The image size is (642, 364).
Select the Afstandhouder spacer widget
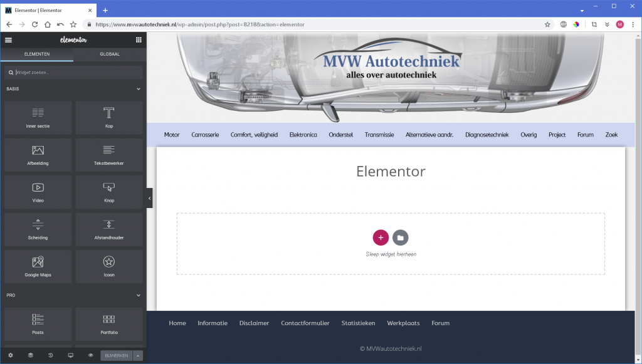pyautogui.click(x=109, y=229)
